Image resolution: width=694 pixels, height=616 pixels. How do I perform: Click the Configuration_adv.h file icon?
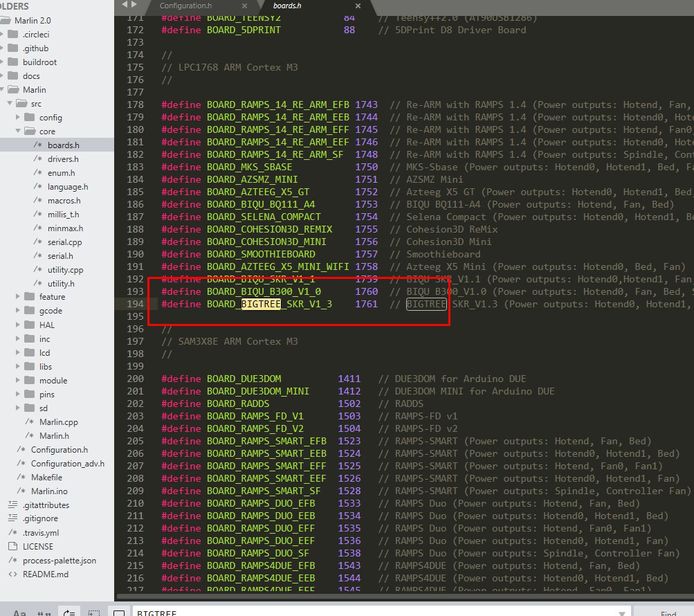pyautogui.click(x=21, y=463)
